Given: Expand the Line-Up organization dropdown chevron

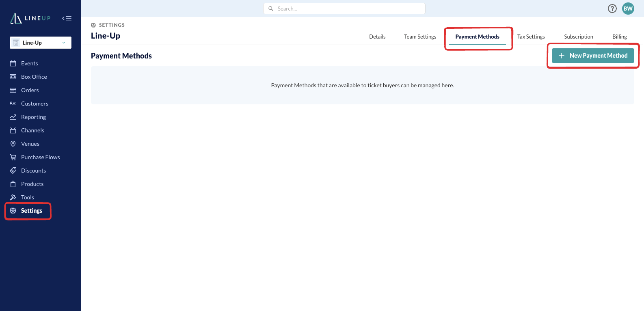Looking at the screenshot, I should click(64, 43).
